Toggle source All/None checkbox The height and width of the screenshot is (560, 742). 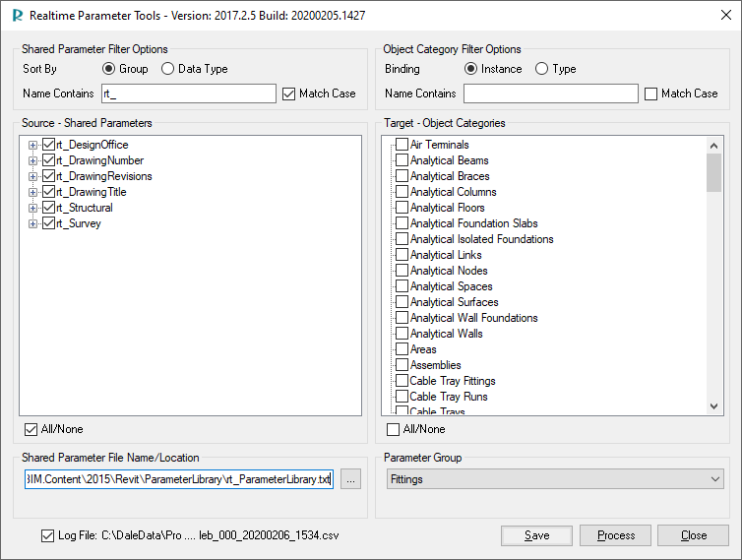(31, 429)
